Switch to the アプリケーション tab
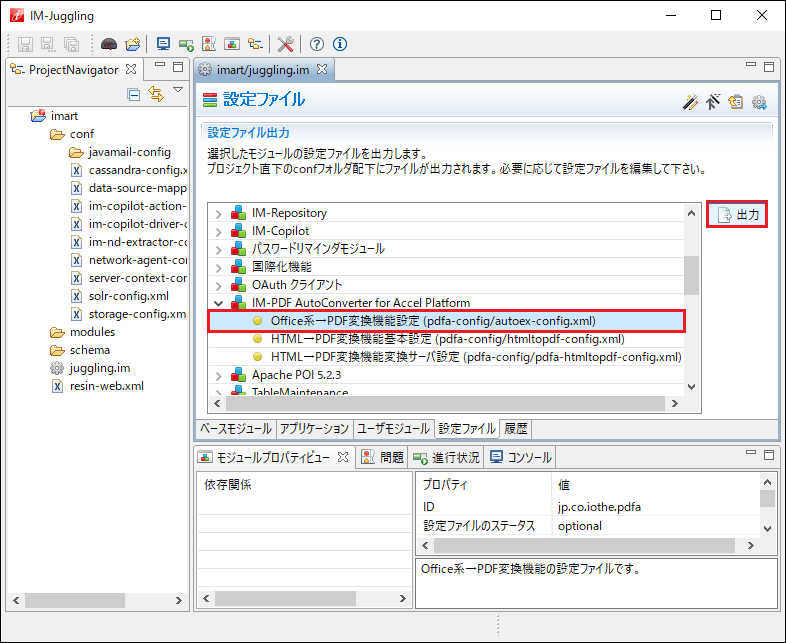Screen dimensions: 786x643 [x=314, y=428]
